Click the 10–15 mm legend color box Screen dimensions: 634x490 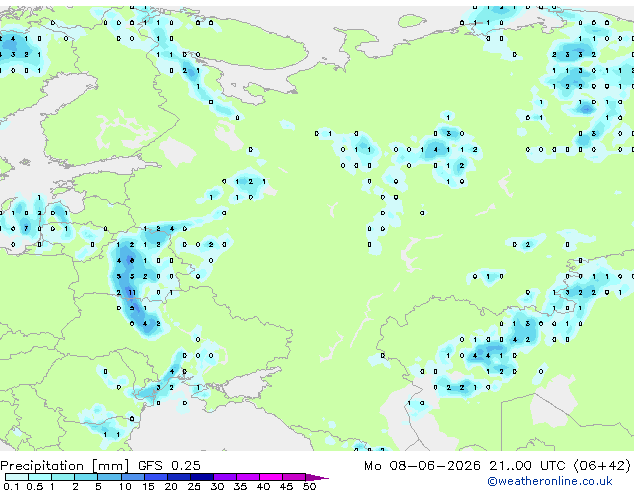[x=133, y=477]
